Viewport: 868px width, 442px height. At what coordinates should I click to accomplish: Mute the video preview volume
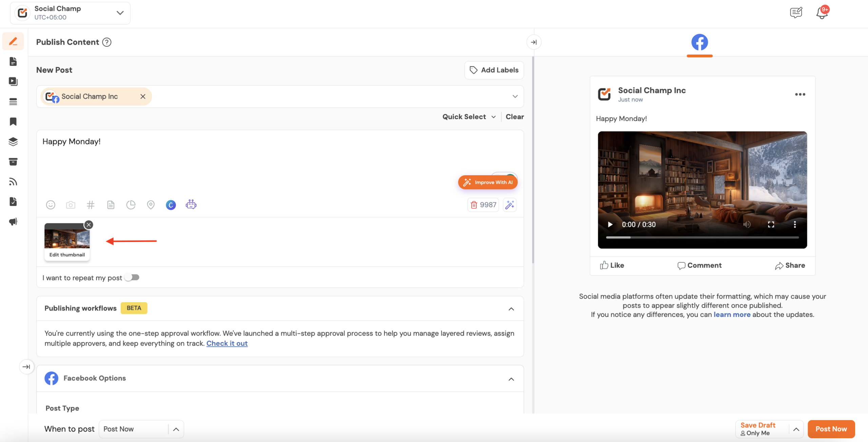coord(747,224)
